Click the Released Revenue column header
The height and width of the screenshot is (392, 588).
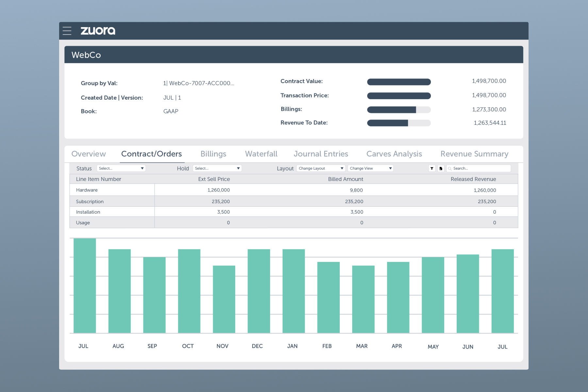[x=473, y=179]
